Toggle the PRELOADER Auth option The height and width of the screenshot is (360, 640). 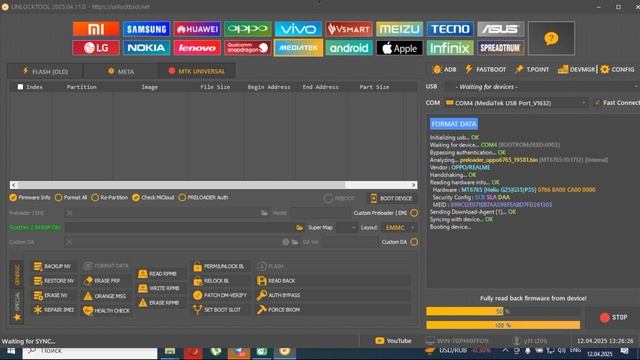pos(203,198)
